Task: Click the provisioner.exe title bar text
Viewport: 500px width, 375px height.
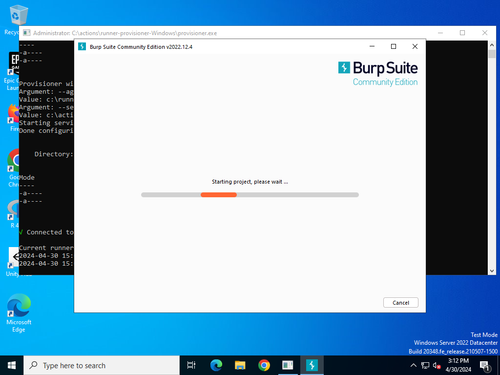Action: (125, 33)
